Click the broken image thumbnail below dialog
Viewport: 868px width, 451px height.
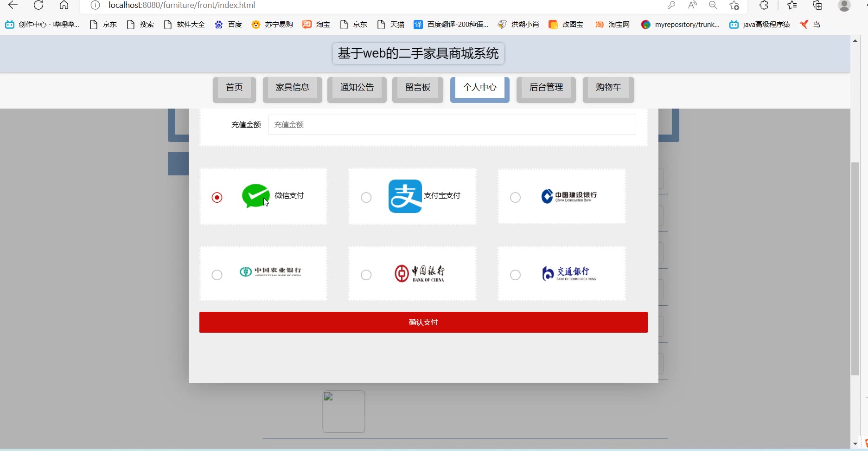point(344,412)
